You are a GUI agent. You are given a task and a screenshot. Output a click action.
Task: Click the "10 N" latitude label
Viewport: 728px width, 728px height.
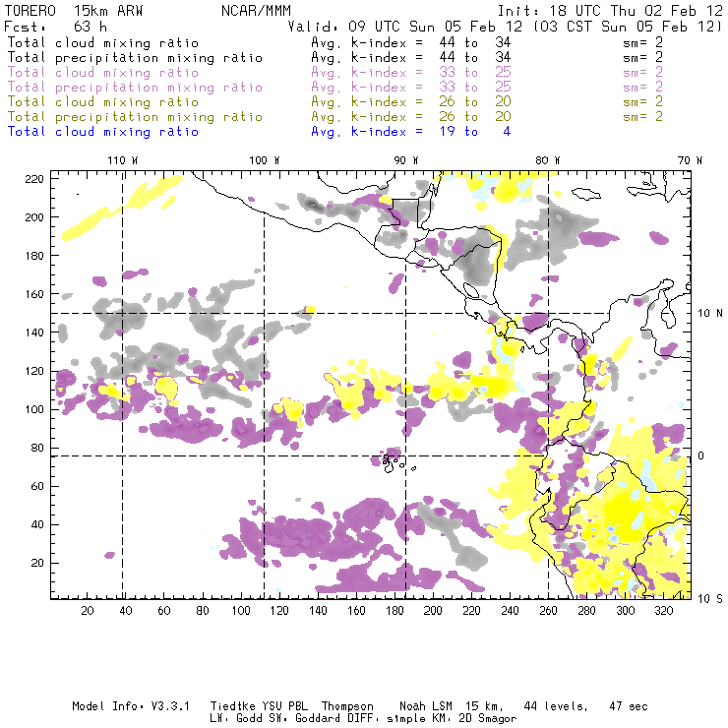(710, 314)
